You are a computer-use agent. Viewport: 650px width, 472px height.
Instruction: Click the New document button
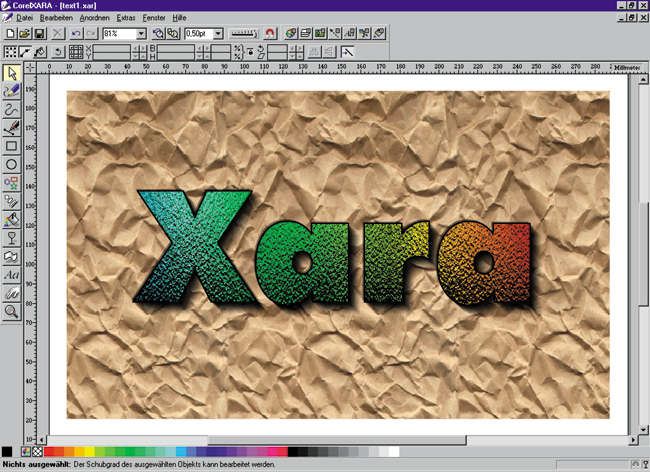[x=10, y=33]
